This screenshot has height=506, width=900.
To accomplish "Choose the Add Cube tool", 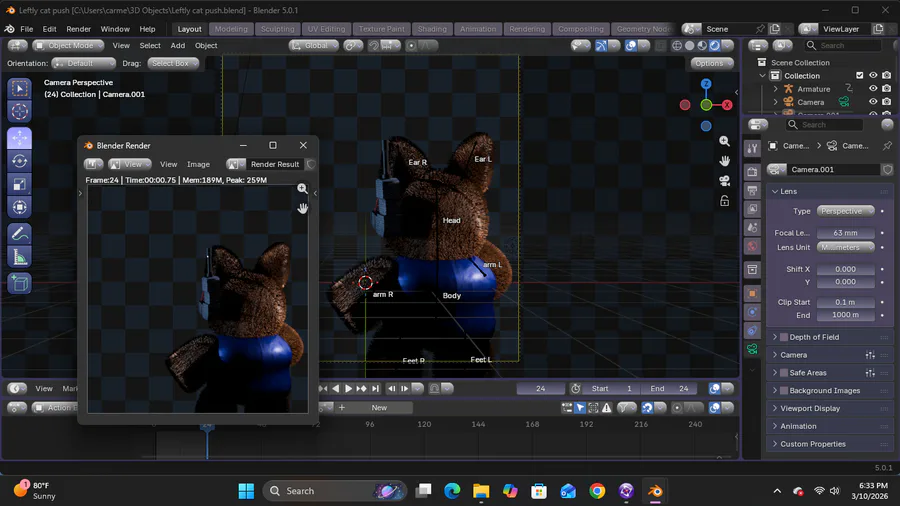I will 19,283.
